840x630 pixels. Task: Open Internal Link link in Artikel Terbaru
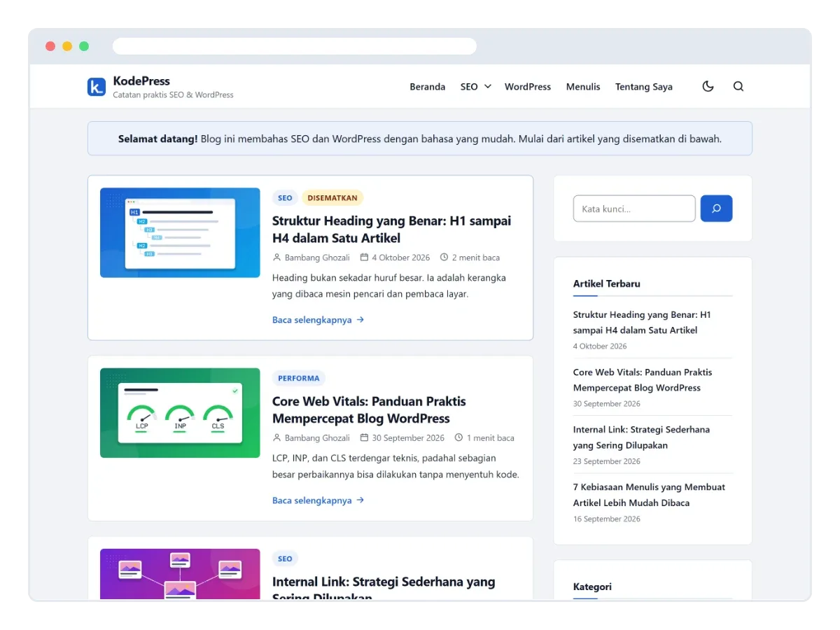[641, 437]
